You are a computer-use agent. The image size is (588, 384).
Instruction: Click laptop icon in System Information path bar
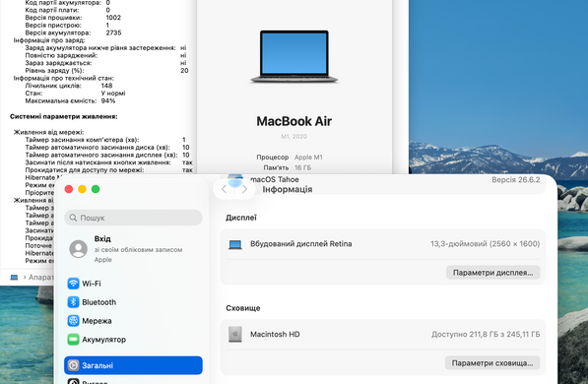(x=14, y=278)
